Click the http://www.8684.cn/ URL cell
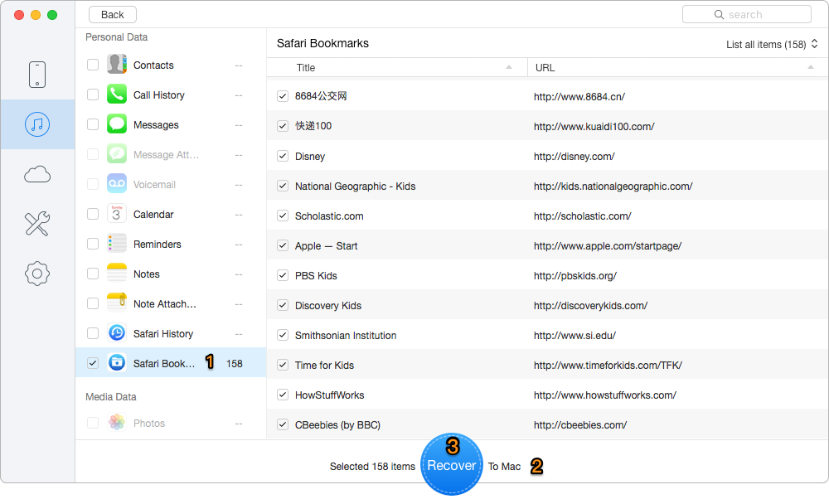This screenshot has height=504, width=829. [x=579, y=97]
